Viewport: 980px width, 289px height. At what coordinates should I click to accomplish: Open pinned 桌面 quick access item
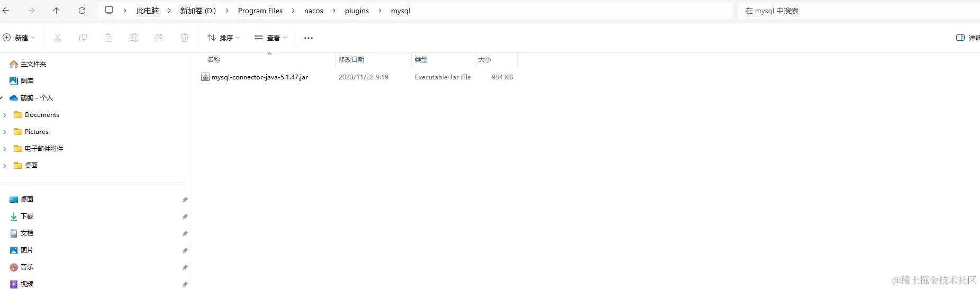[27, 200]
